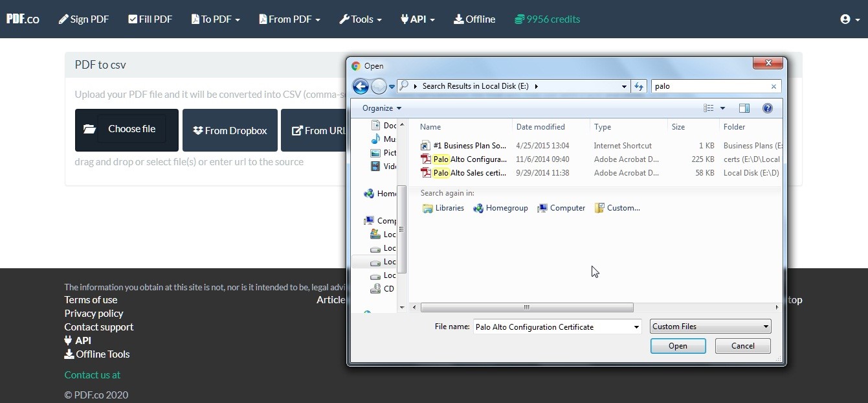The height and width of the screenshot is (403, 868).
Task: Click 'Search Results in Local Disk (E:)' breadcrumb
Action: (475, 86)
